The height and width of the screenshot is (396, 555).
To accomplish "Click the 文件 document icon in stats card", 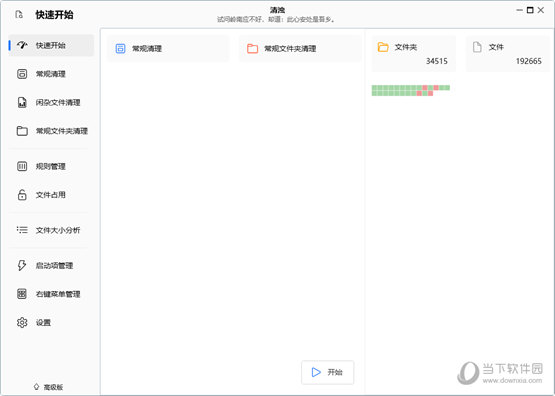I will click(477, 47).
